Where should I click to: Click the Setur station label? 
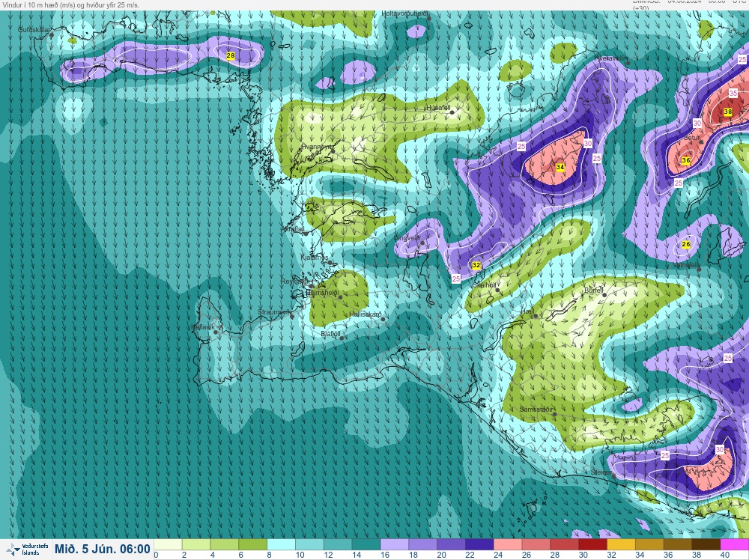point(691,137)
